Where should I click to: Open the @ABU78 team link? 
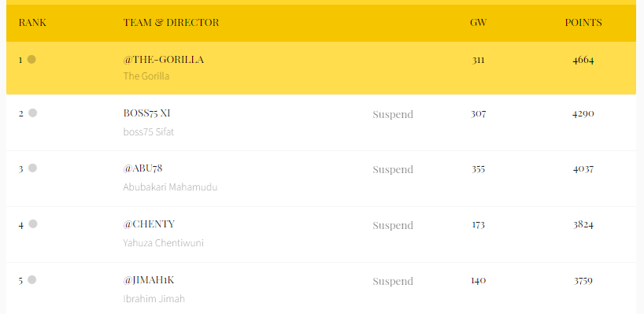(x=142, y=168)
